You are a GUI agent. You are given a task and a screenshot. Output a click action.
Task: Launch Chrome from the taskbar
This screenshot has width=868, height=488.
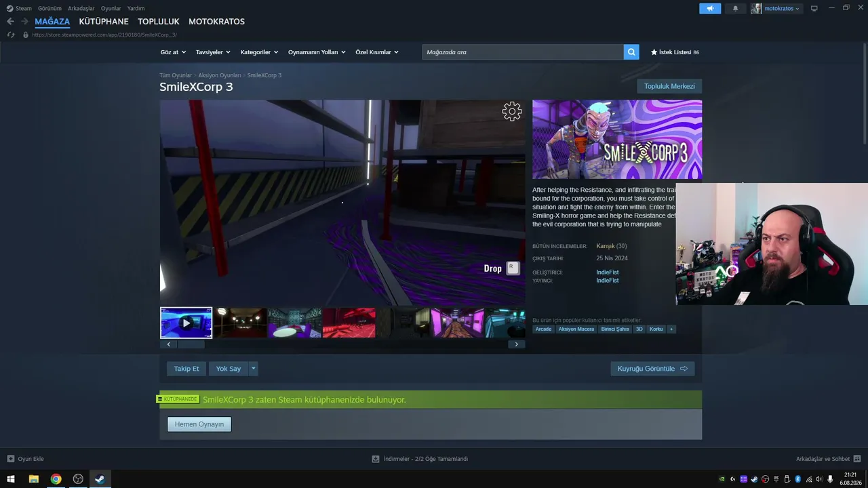pyautogui.click(x=56, y=479)
